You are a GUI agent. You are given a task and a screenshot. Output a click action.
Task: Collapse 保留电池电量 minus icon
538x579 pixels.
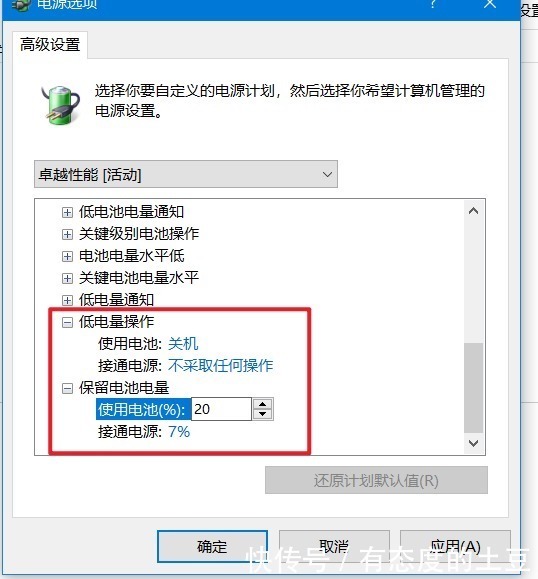(67, 388)
